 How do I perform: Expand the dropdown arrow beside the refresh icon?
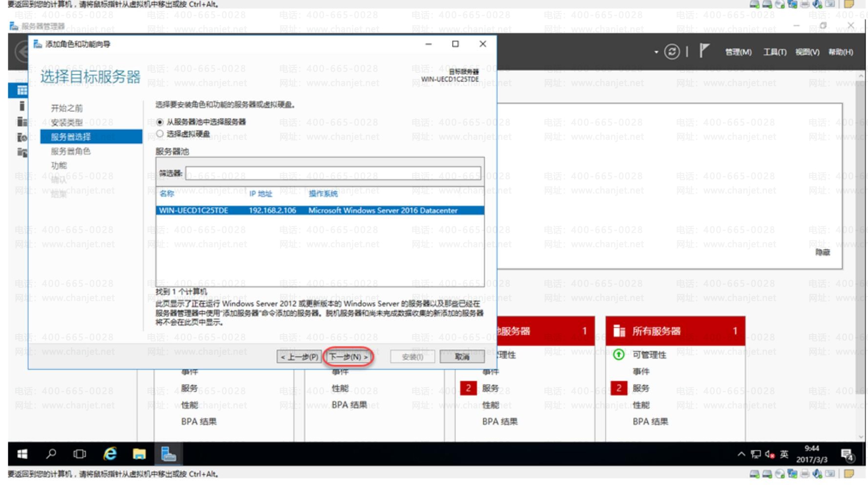point(656,52)
